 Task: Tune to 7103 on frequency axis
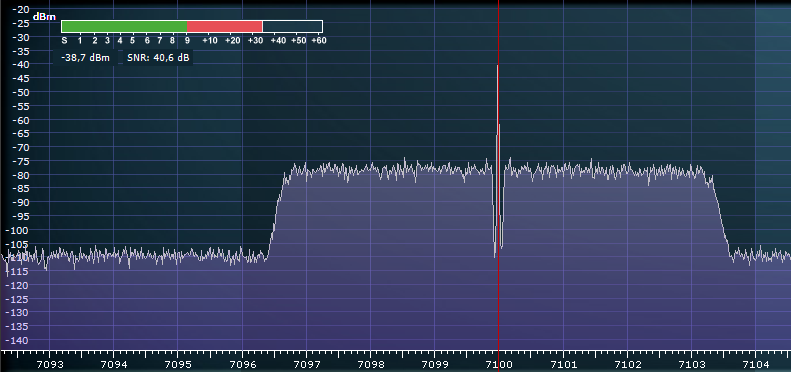pos(691,364)
